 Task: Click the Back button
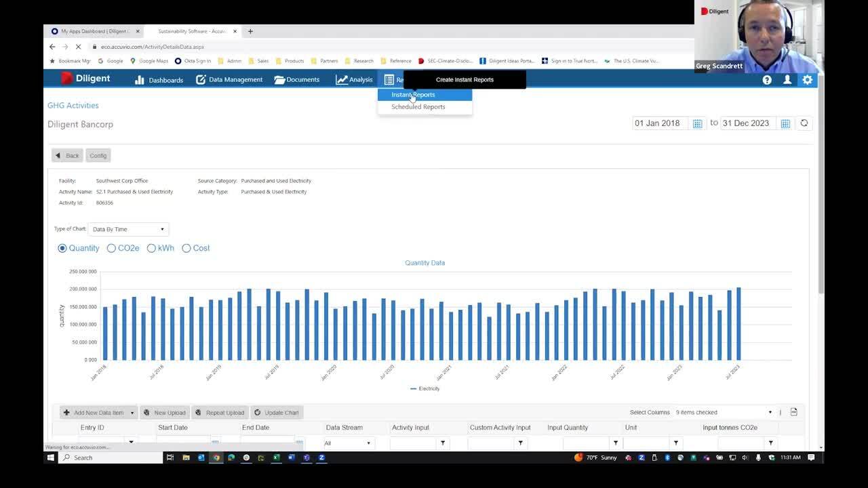tap(67, 155)
